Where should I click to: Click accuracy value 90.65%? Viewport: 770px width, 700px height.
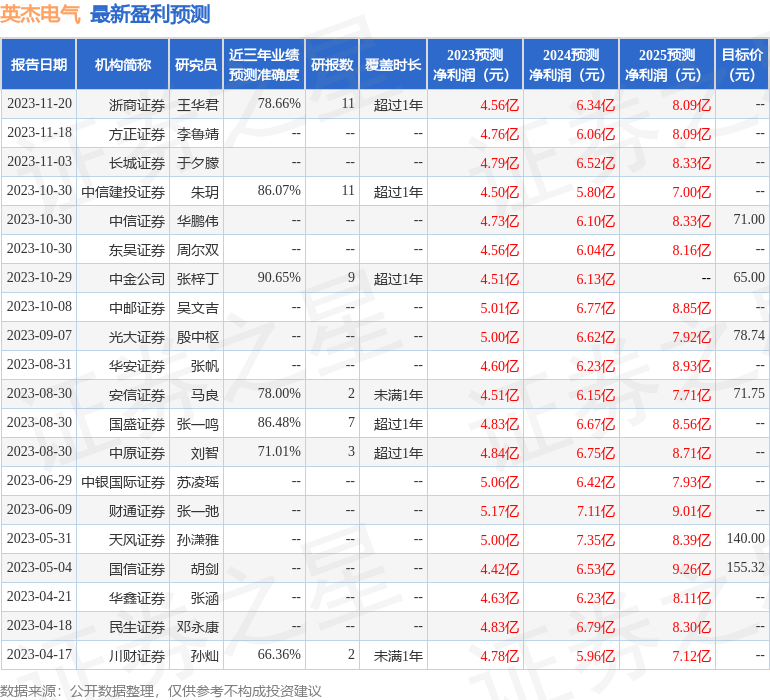click(279, 278)
